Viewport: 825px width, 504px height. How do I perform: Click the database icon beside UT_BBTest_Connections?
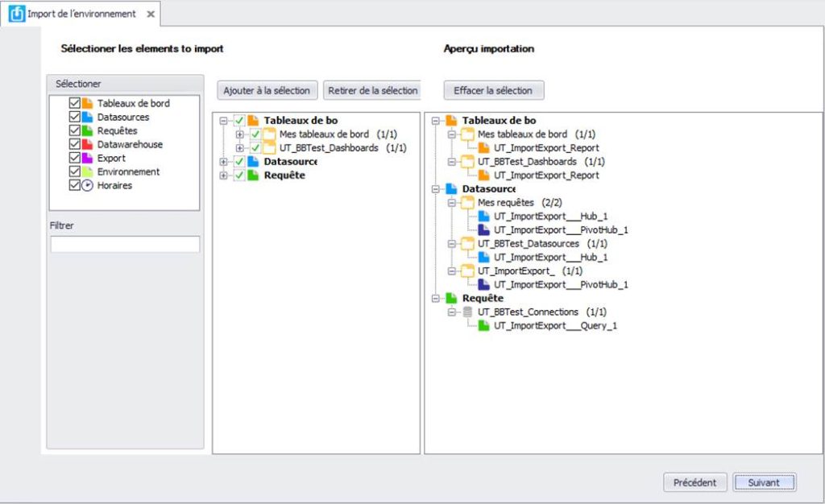pos(467,312)
